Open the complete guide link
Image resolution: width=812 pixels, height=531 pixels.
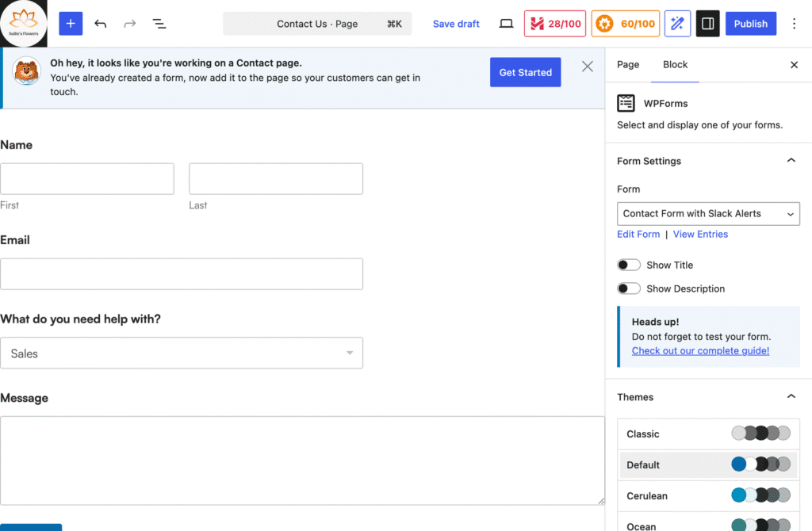(700, 350)
